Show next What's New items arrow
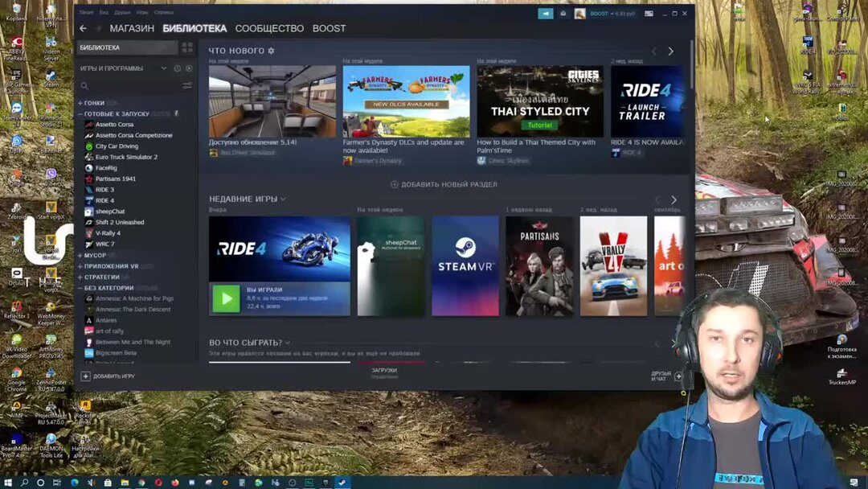 (670, 51)
